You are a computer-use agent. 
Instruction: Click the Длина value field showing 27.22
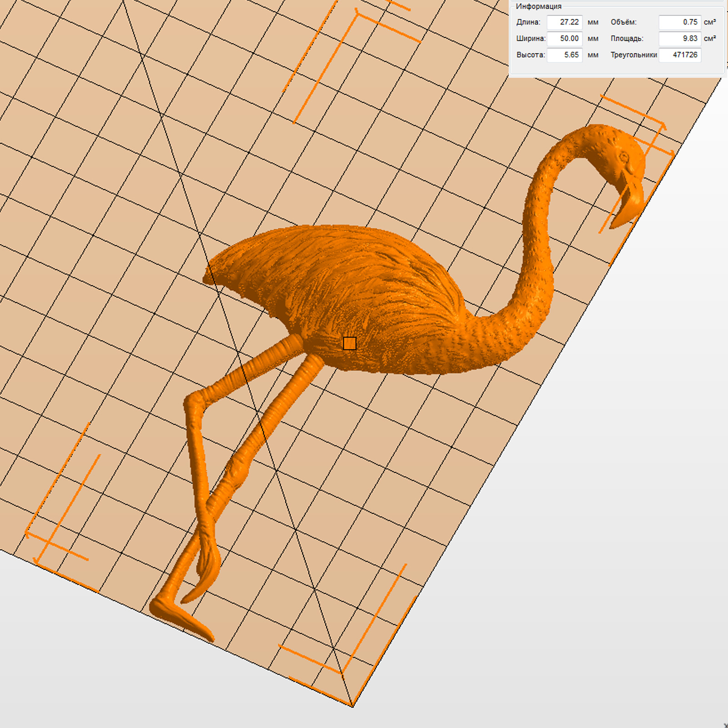(x=564, y=22)
